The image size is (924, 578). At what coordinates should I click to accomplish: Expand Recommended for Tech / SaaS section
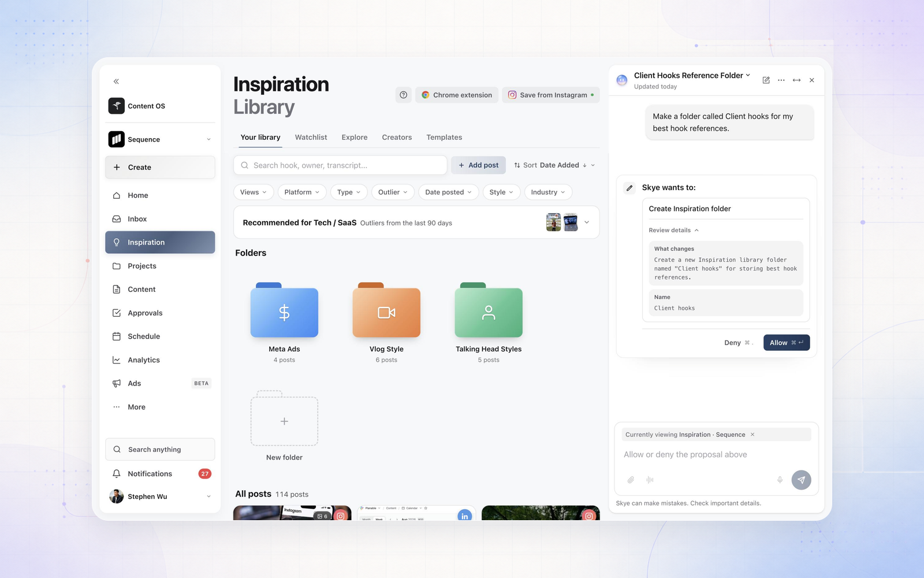pos(587,223)
